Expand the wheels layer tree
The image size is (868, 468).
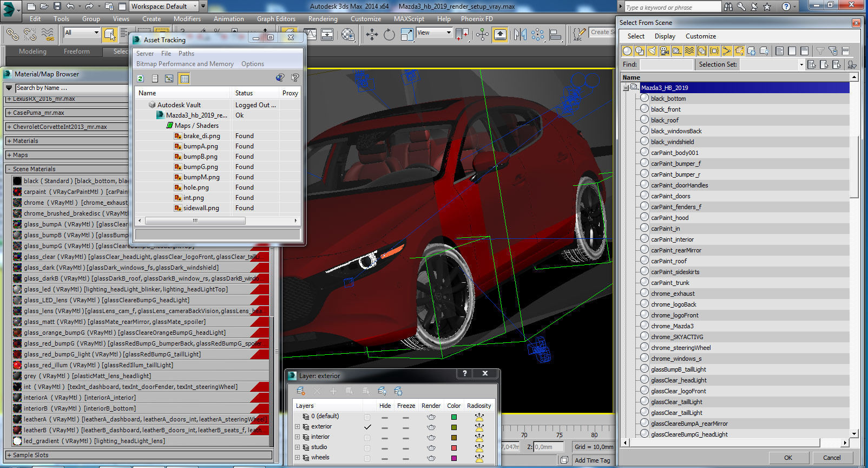[x=297, y=458]
